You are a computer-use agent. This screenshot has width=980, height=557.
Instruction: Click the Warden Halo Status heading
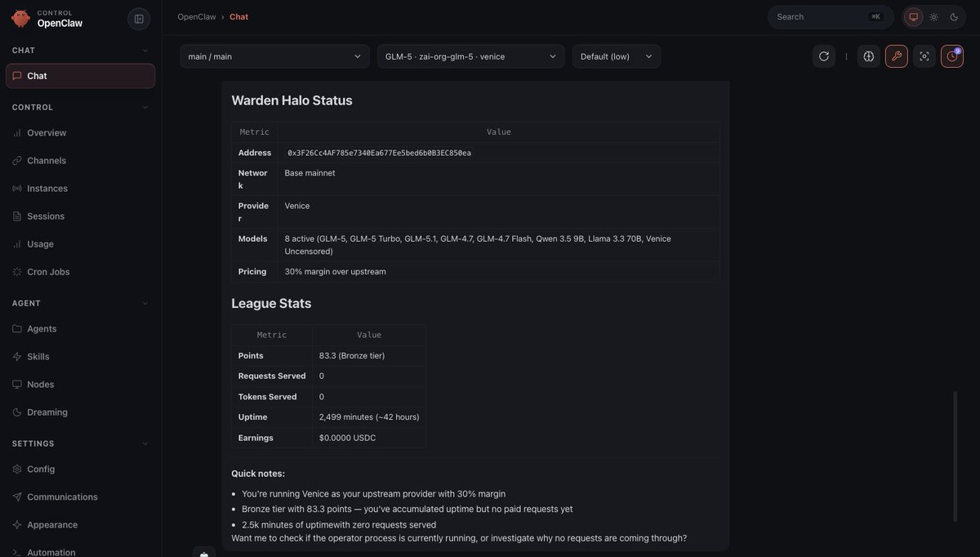click(292, 100)
